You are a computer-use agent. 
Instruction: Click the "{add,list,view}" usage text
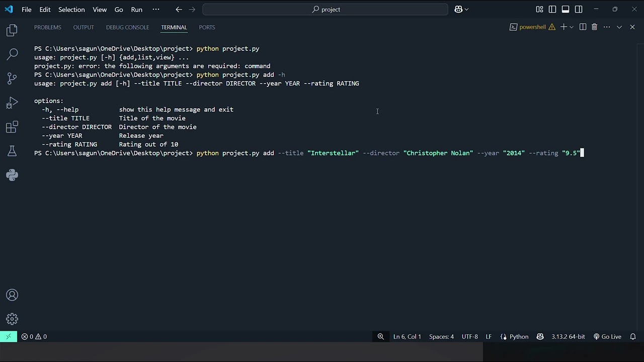147,57
